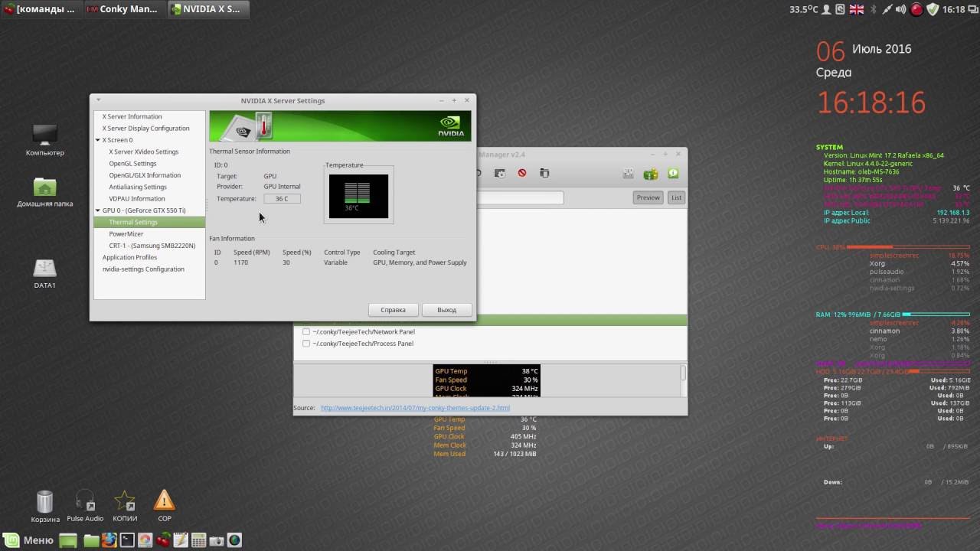980x551 pixels.
Task: Open OpenGL/GLX Information page
Action: [x=145, y=175]
